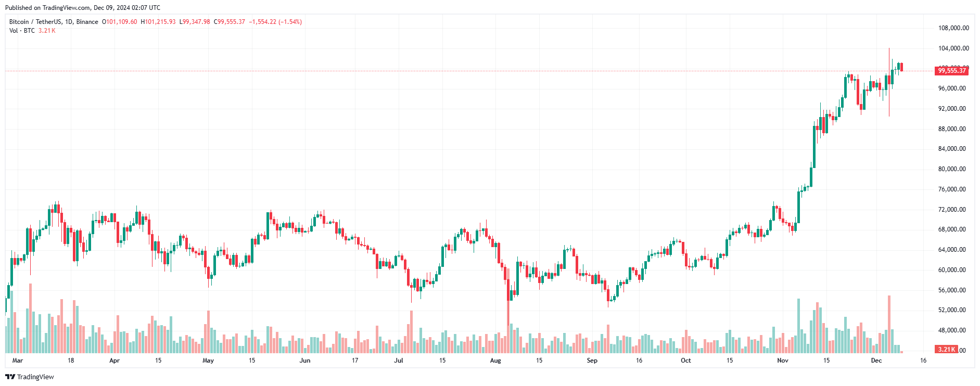This screenshot has width=980, height=386.
Task: Jump to the Mar label on time axis
Action: pos(18,361)
